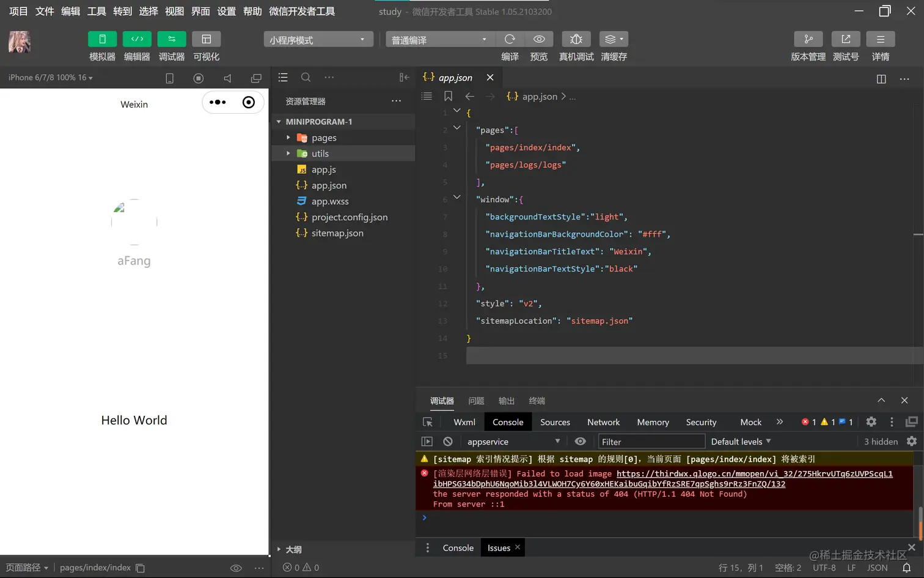Switch to the 问题 panel tab
The height and width of the screenshot is (578, 924).
pos(476,401)
